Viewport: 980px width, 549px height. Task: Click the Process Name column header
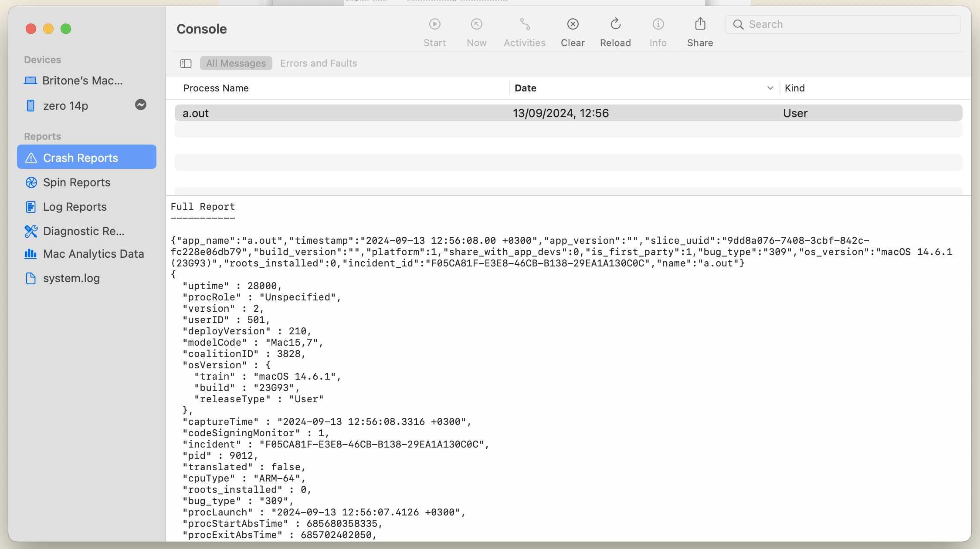coord(216,88)
